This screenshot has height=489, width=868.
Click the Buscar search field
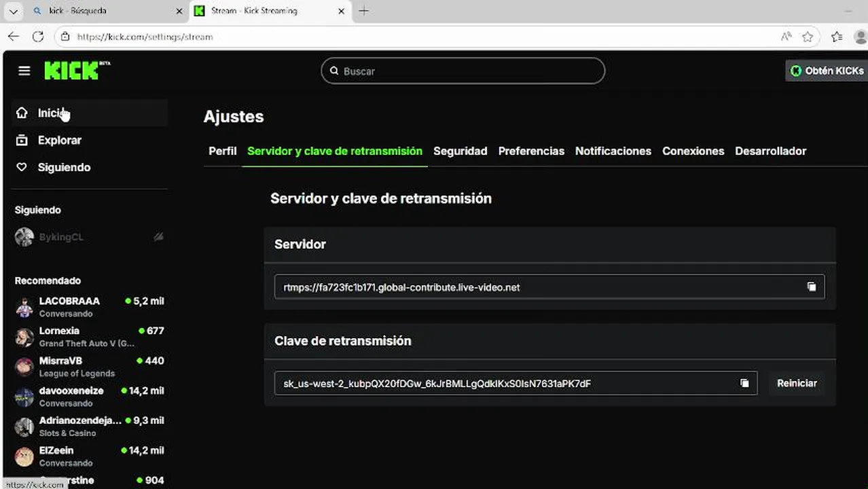click(469, 71)
